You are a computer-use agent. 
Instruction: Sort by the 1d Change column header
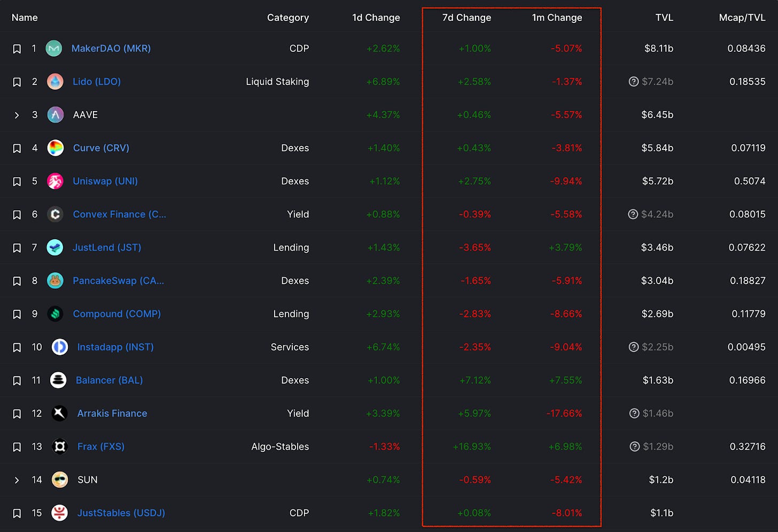376,18
